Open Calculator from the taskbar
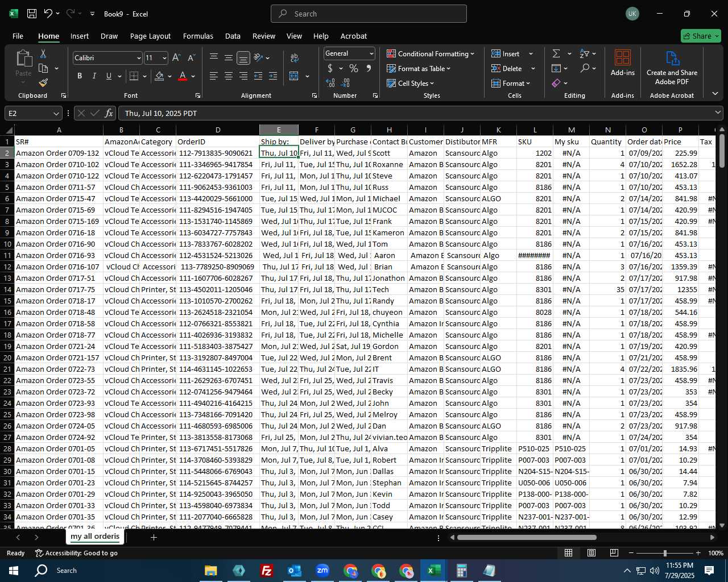This screenshot has height=582, width=728. [461, 571]
